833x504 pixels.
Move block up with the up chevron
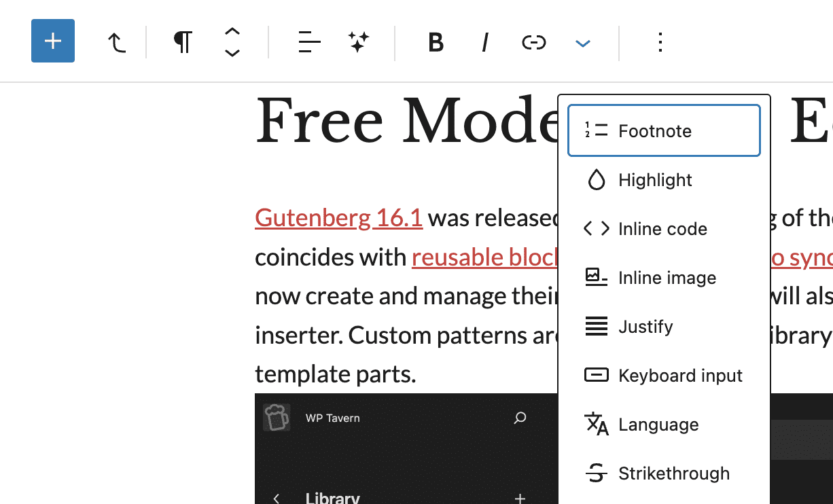pyautogui.click(x=232, y=32)
